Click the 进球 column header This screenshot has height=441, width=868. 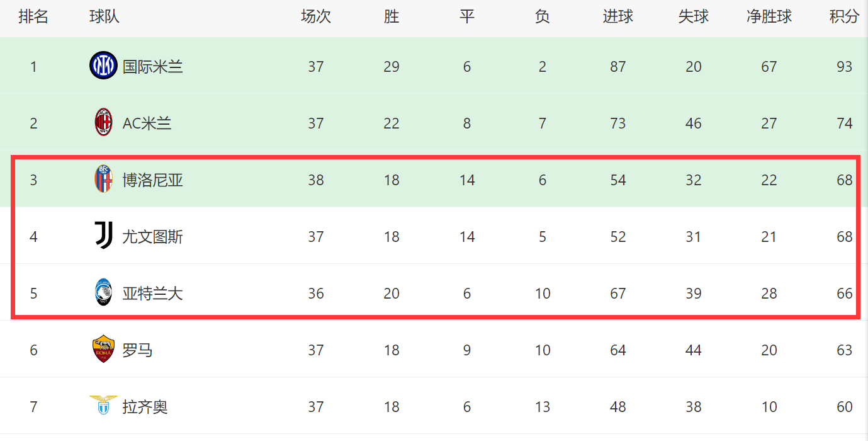618,17
